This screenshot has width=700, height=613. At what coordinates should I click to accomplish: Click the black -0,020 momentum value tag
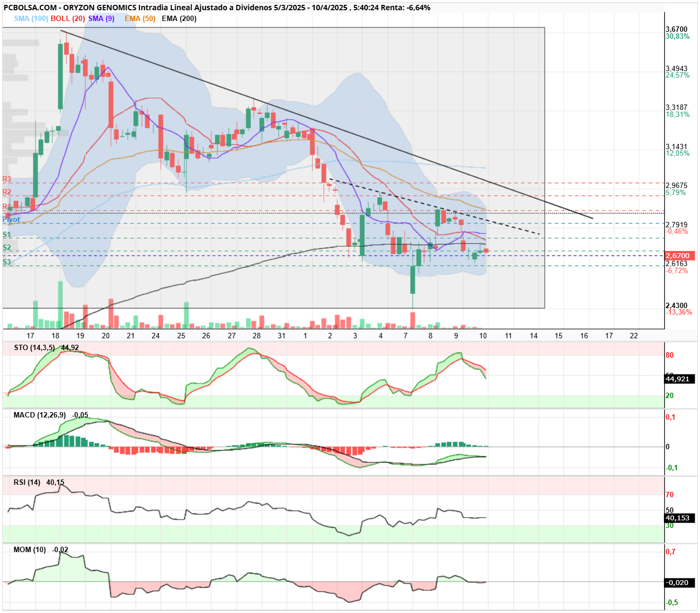(x=680, y=583)
